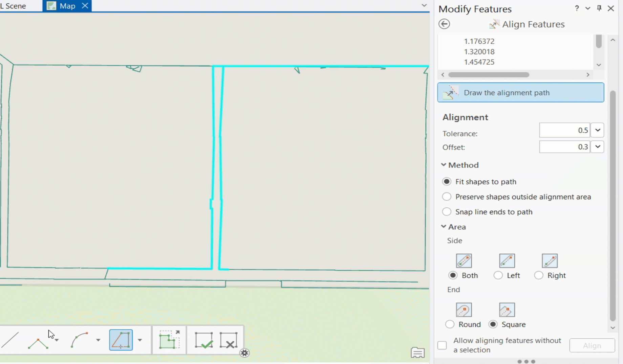This screenshot has height=364, width=623.
Task: Enable aligning features without a selection
Action: pos(442,345)
